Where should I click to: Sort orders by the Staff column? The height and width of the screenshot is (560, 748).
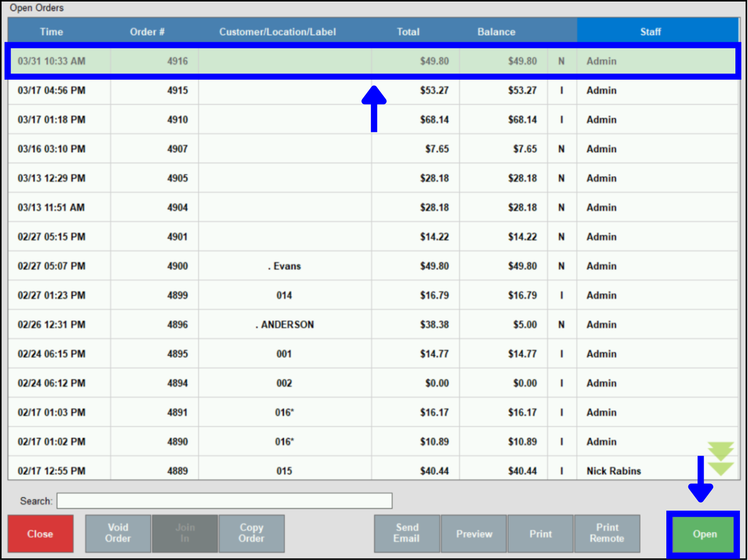click(x=650, y=31)
